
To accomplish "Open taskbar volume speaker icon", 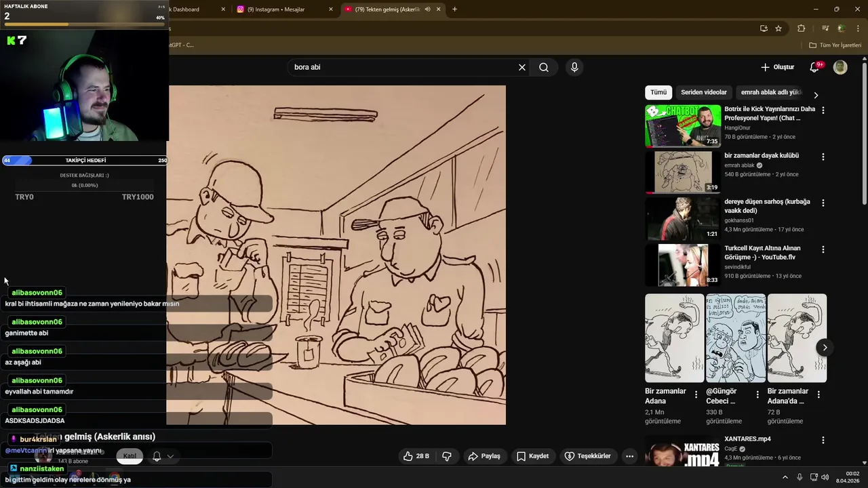I will tap(825, 477).
